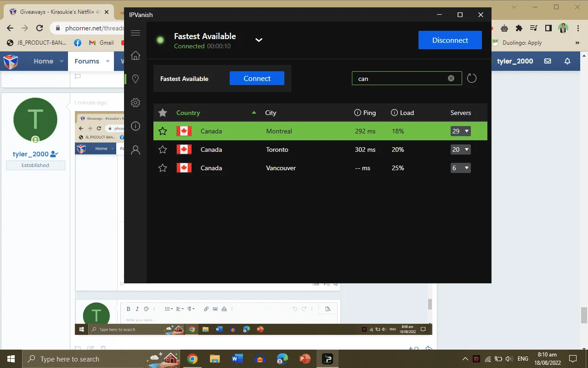Click the Italic button in reply editor
588x368 pixels.
[x=137, y=309]
